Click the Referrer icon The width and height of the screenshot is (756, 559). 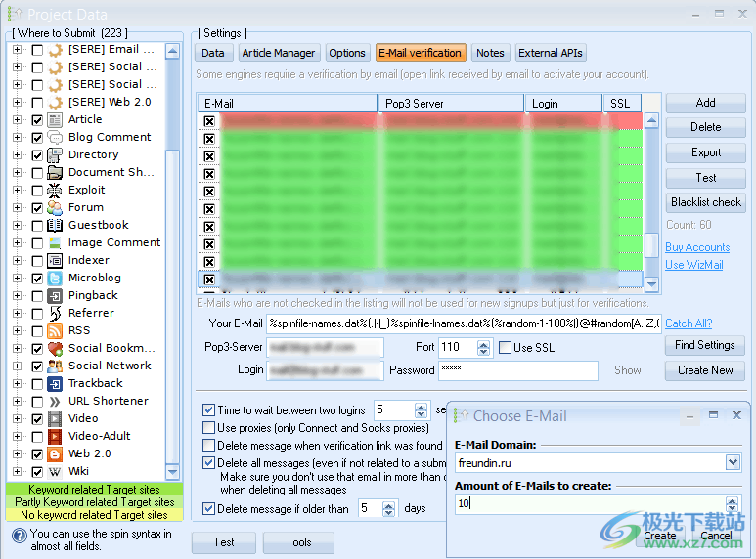(x=55, y=314)
